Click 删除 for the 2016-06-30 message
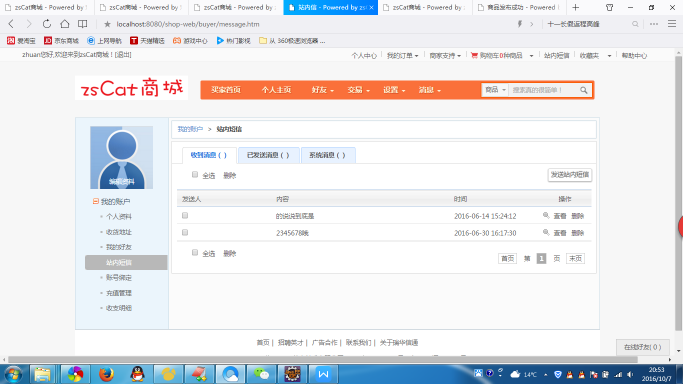 [577, 233]
